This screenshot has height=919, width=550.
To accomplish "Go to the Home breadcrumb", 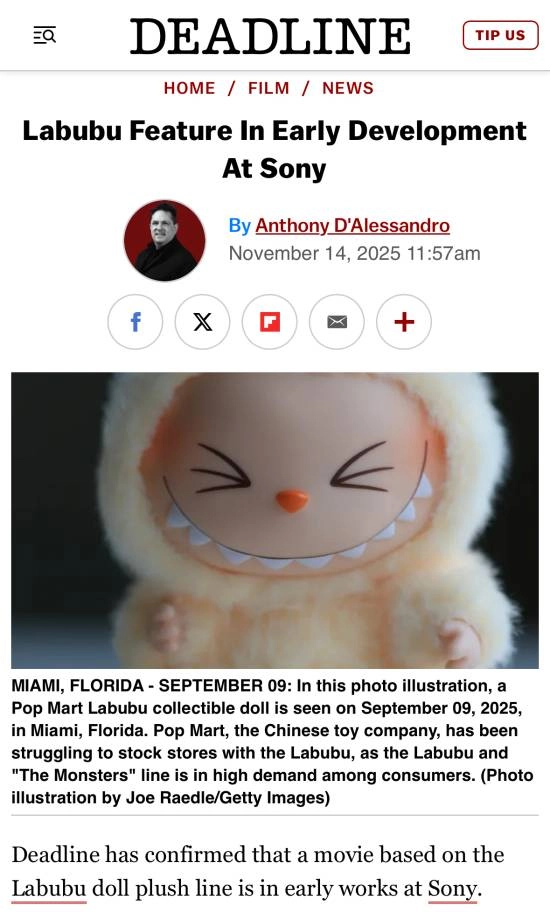I will [189, 88].
